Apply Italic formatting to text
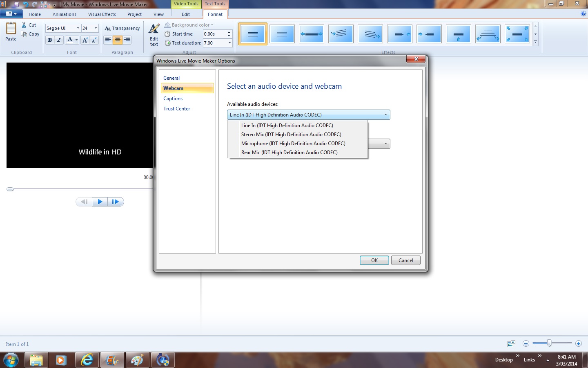This screenshot has height=368, width=588. coord(59,40)
